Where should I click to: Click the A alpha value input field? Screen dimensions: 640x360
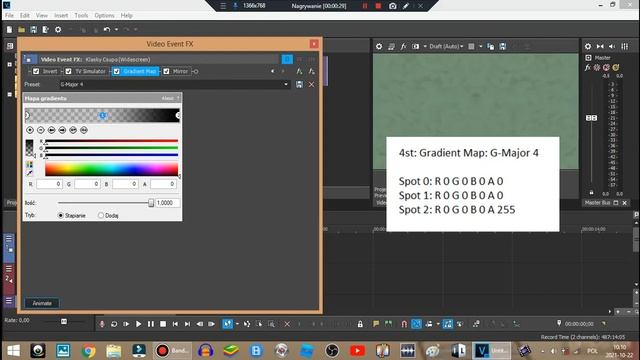click(x=163, y=184)
